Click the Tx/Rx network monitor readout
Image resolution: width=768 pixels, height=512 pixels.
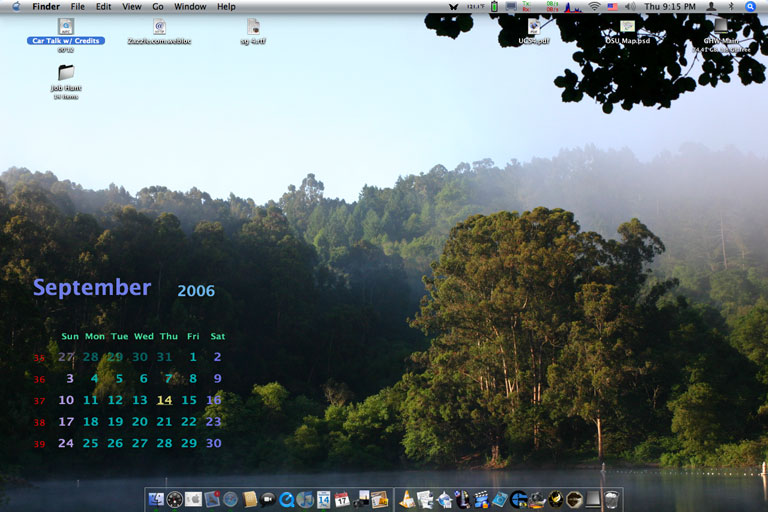coord(541,6)
